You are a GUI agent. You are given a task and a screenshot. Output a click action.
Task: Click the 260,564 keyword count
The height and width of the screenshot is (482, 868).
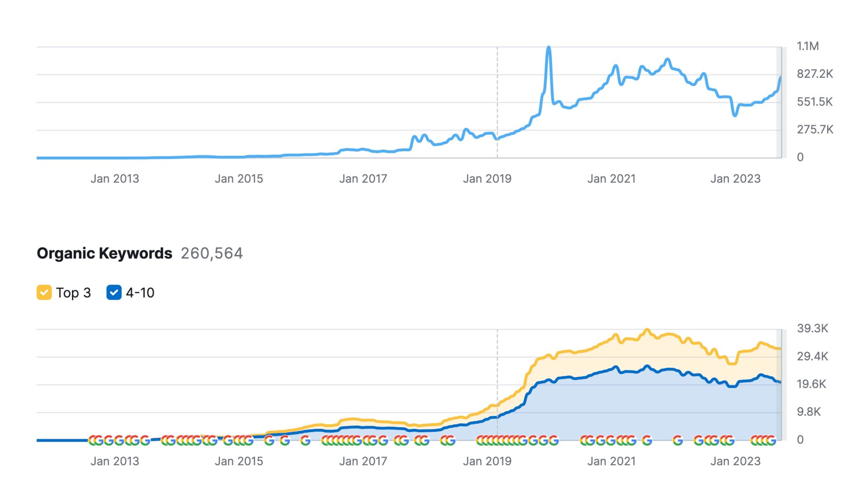[212, 253]
